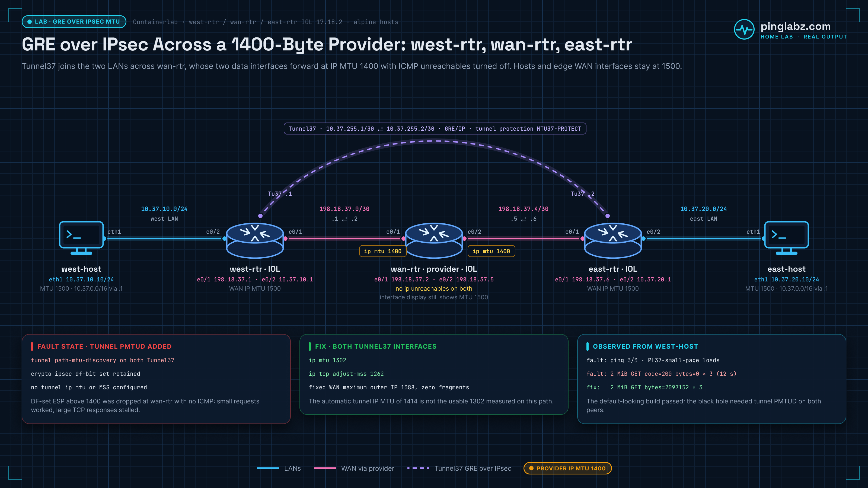Image resolution: width=868 pixels, height=488 pixels.
Task: Click the pinglabz.com site name
Action: tap(796, 26)
